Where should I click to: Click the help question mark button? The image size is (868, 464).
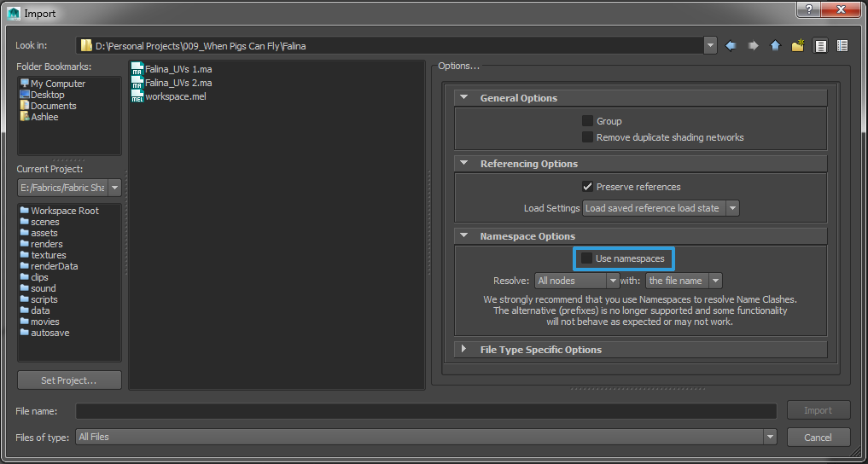[809, 10]
